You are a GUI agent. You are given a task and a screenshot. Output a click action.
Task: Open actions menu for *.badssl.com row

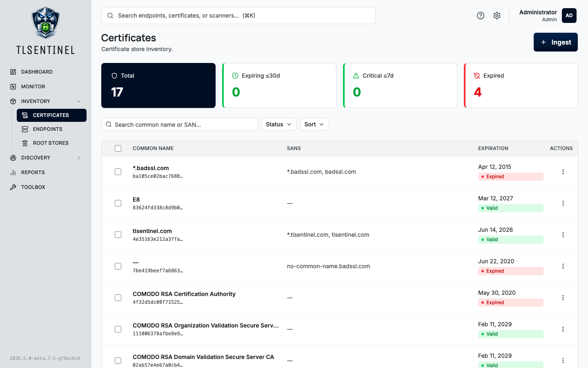(x=563, y=172)
